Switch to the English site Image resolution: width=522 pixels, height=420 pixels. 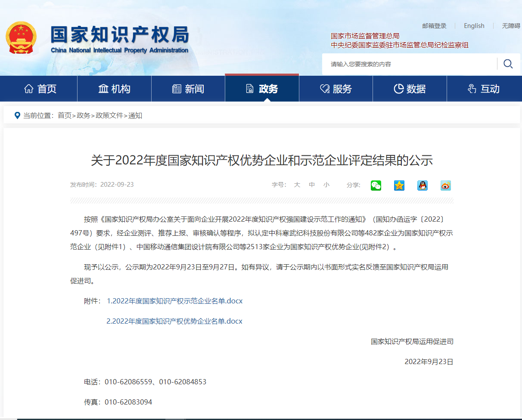point(474,26)
